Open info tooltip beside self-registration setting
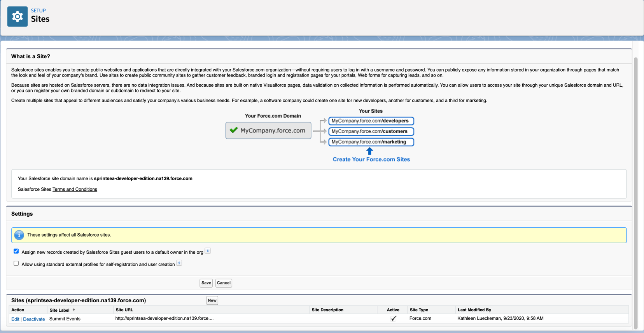 pyautogui.click(x=179, y=263)
